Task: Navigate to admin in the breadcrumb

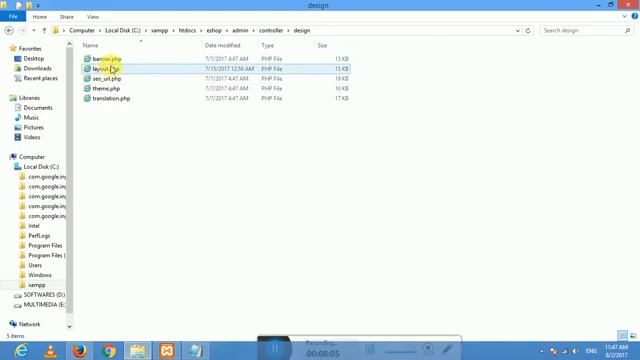Action: [x=240, y=30]
